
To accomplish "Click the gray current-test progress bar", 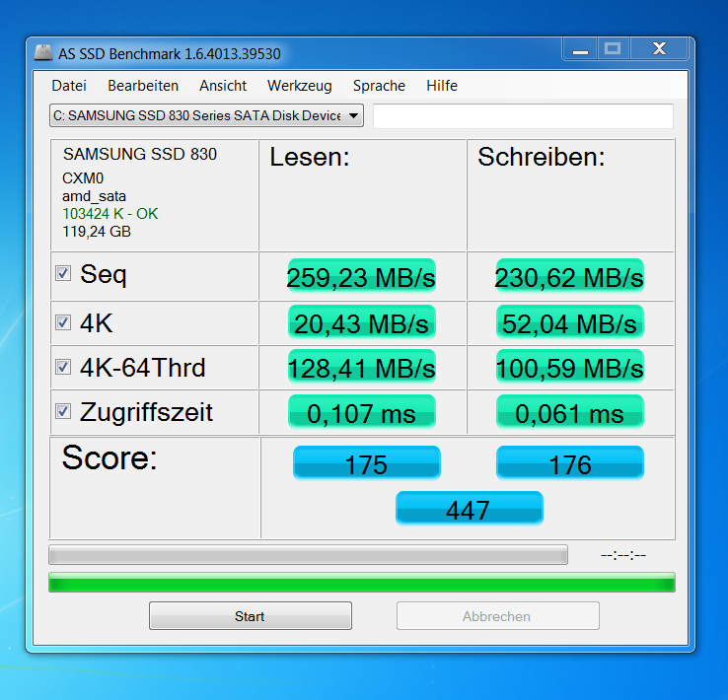I will tap(309, 555).
